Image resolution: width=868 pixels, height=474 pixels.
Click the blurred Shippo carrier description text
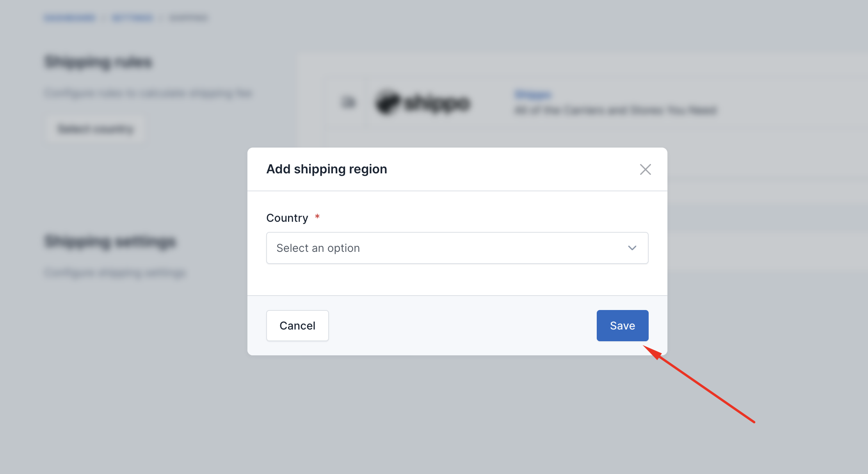616,110
